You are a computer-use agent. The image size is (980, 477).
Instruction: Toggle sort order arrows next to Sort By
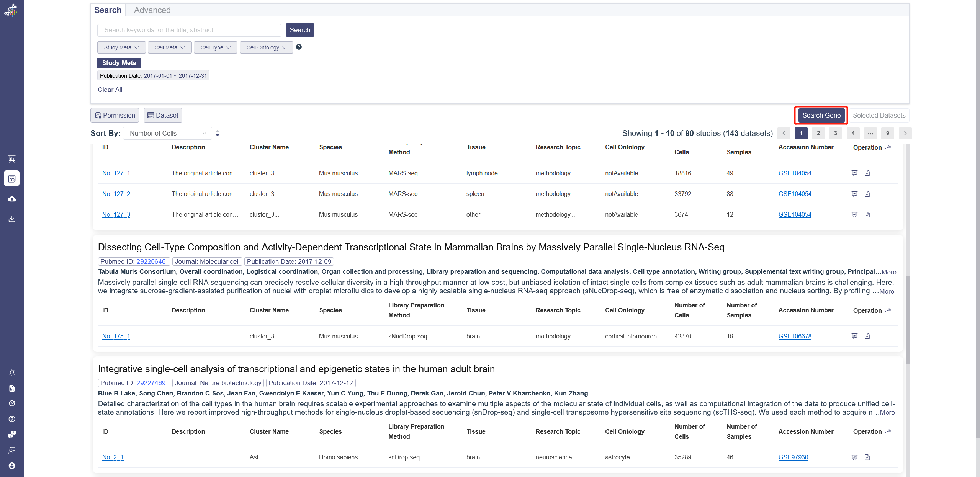218,133
